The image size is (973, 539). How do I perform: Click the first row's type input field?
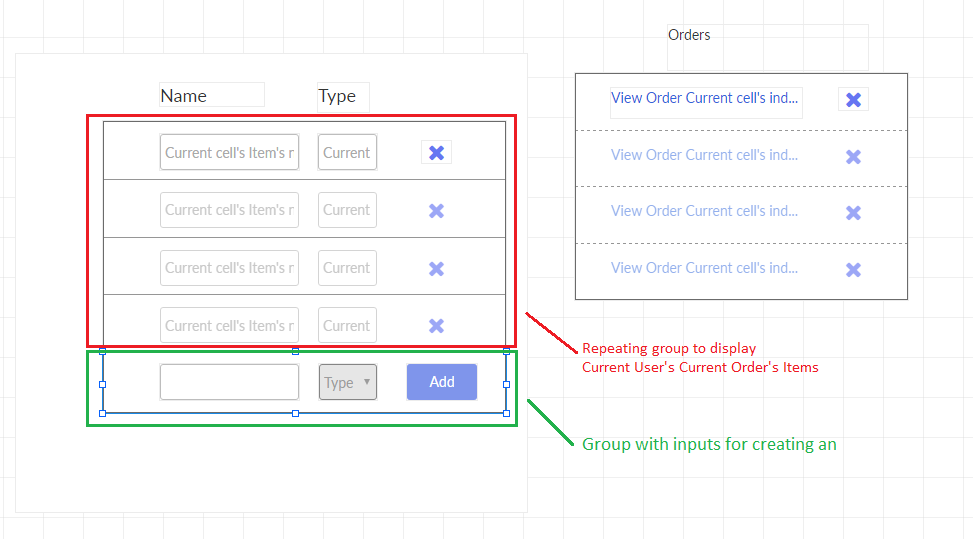347,153
